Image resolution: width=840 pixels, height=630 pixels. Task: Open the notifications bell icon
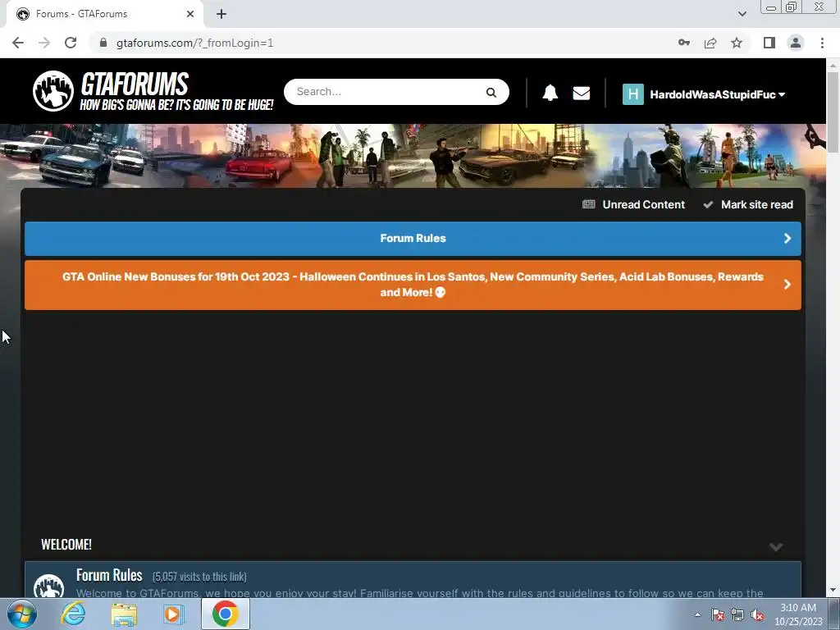click(x=550, y=93)
